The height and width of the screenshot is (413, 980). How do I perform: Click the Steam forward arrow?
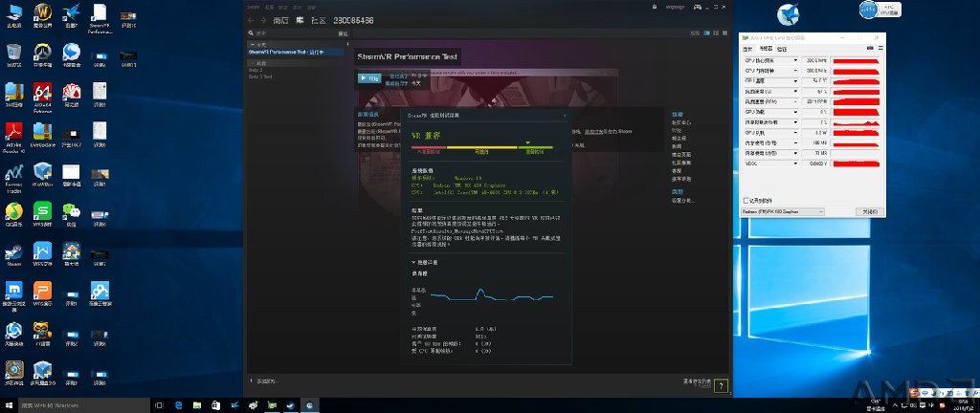tap(263, 21)
